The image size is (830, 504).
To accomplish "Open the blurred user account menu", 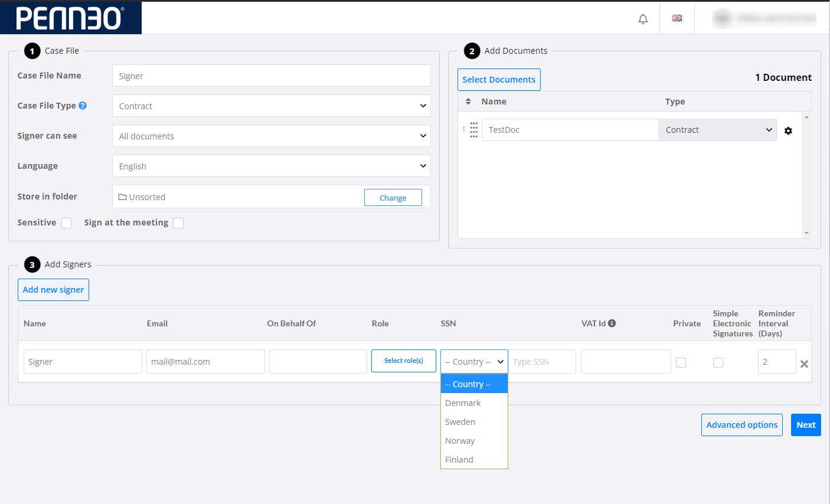I will click(764, 18).
